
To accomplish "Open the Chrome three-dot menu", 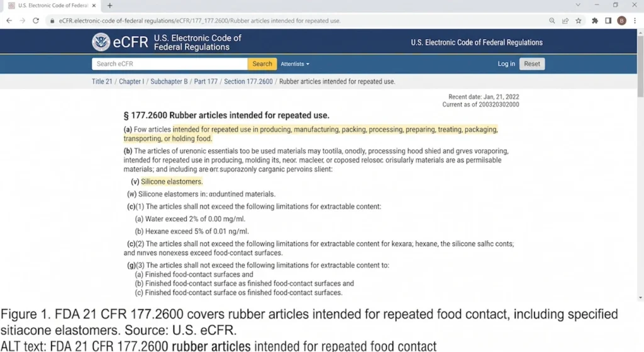I will [x=635, y=21].
